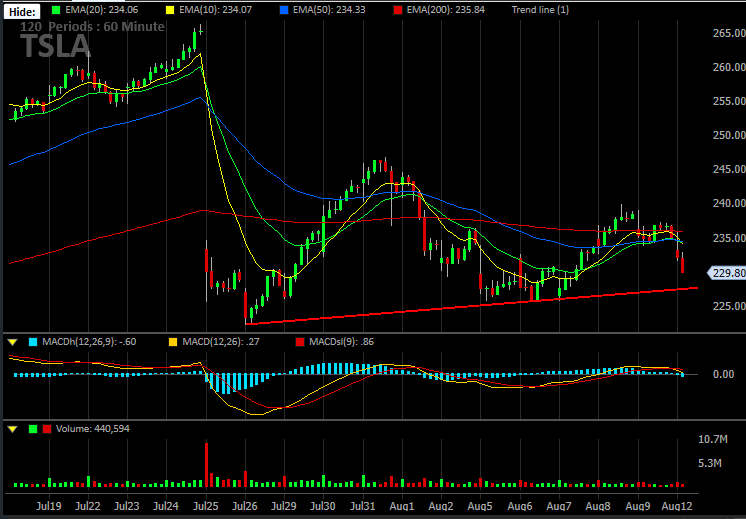Click the 229.80 current price tag

[727, 273]
